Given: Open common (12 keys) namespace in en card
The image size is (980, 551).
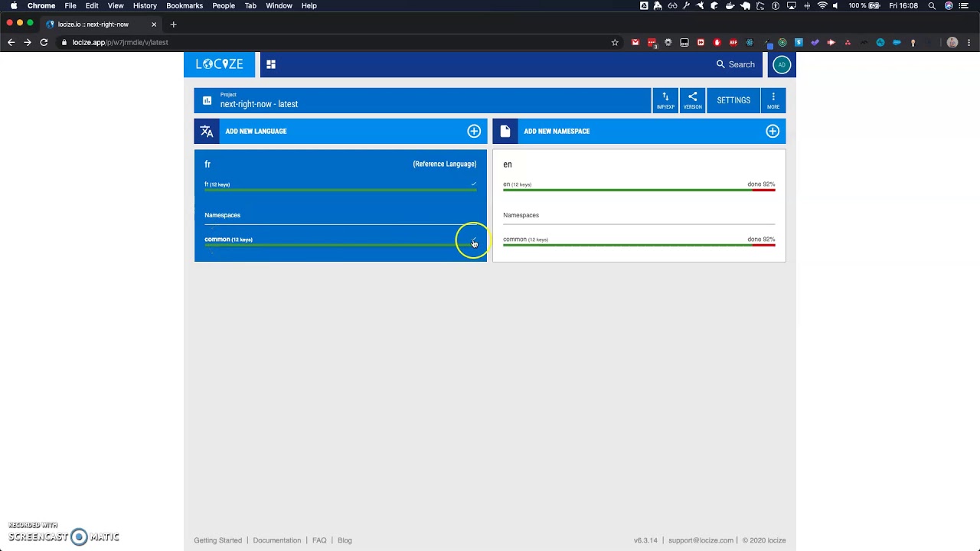Looking at the screenshot, I should pos(525,240).
